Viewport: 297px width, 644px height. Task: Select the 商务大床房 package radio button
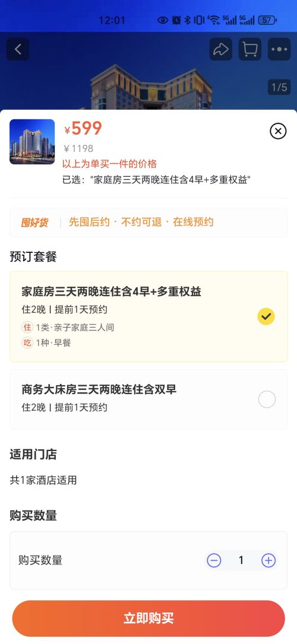(267, 399)
